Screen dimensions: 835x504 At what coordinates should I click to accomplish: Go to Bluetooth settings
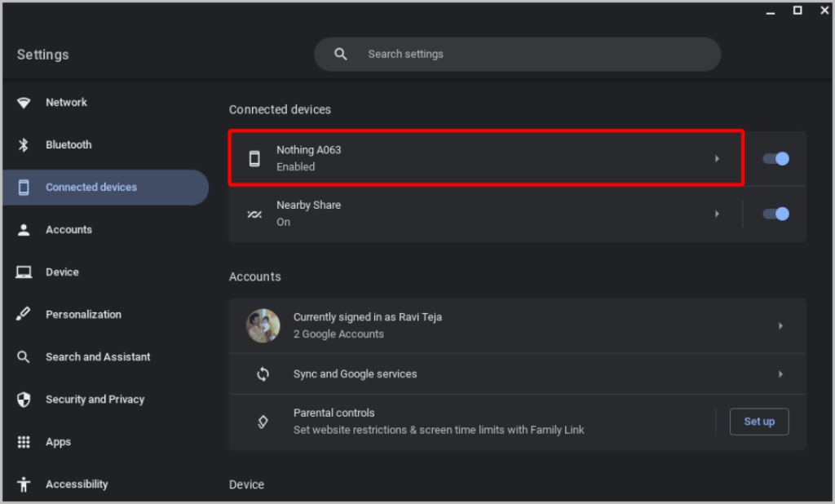click(x=105, y=145)
